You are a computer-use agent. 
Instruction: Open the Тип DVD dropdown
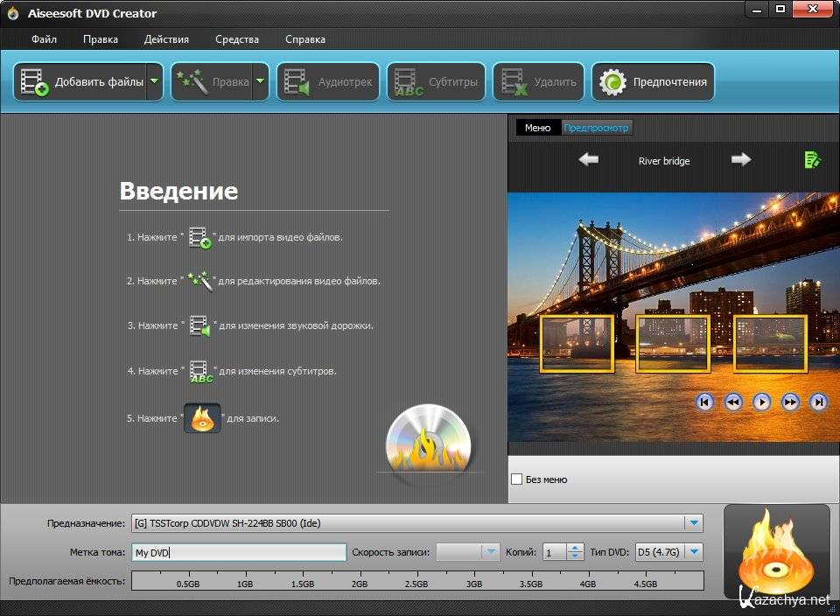694,552
